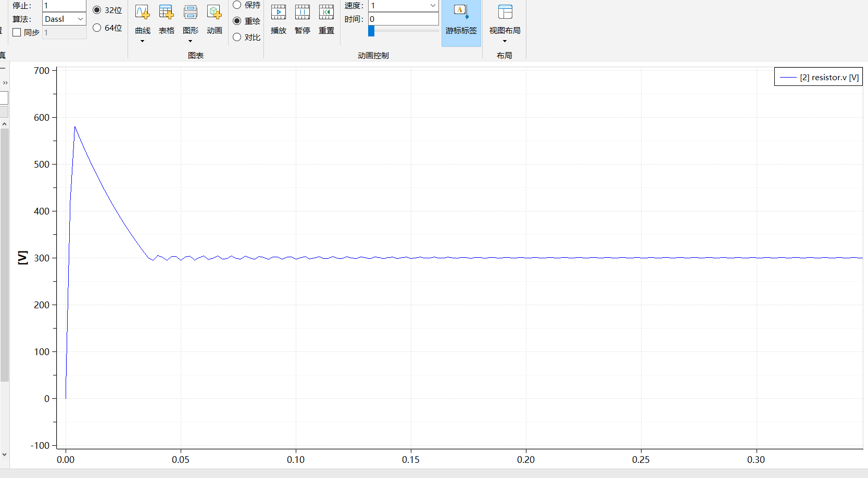Viewport: 868px width, 478px height.
Task: Reset animation with the 重置 button
Action: point(326,19)
